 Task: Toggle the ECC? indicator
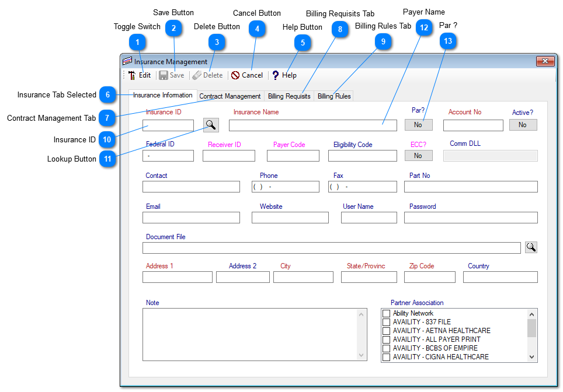[x=418, y=155]
